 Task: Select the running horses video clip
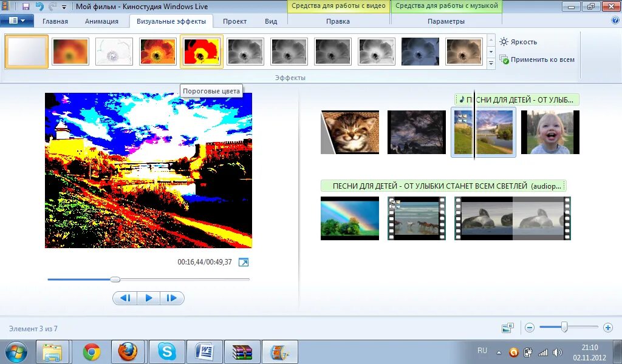click(417, 218)
